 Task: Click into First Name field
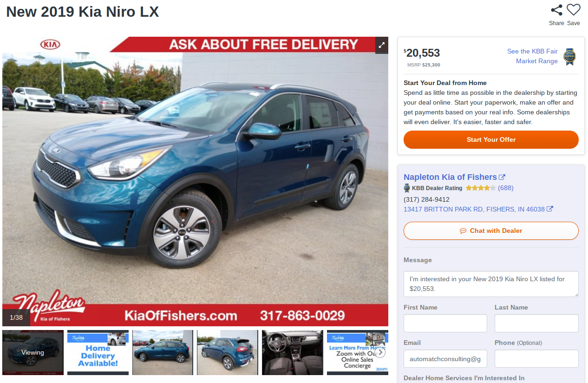(x=445, y=323)
